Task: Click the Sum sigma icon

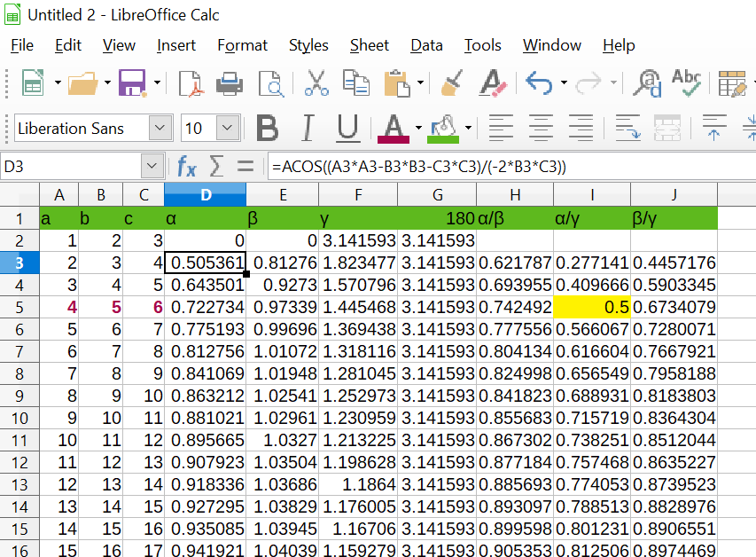Action: click(x=216, y=167)
